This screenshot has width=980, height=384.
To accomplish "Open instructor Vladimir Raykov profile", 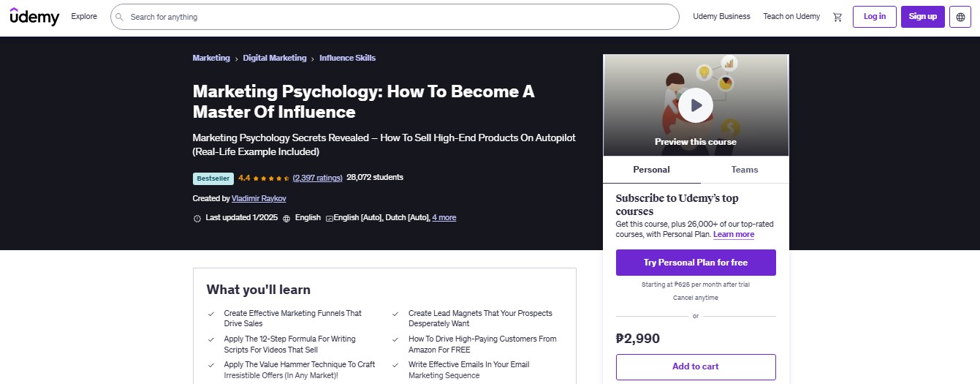I will tap(259, 198).
